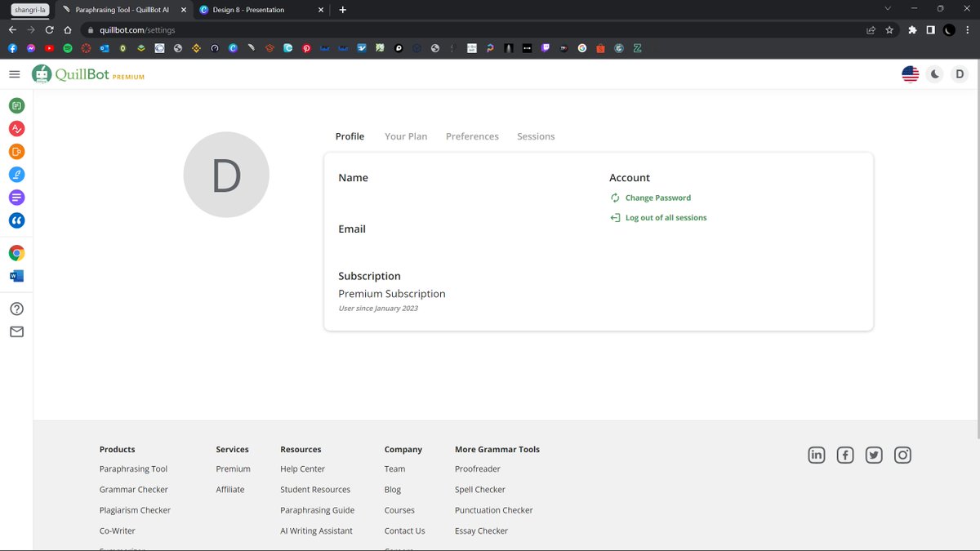The width and height of the screenshot is (980, 551).
Task: Open the Blog footer link
Action: pos(393,490)
